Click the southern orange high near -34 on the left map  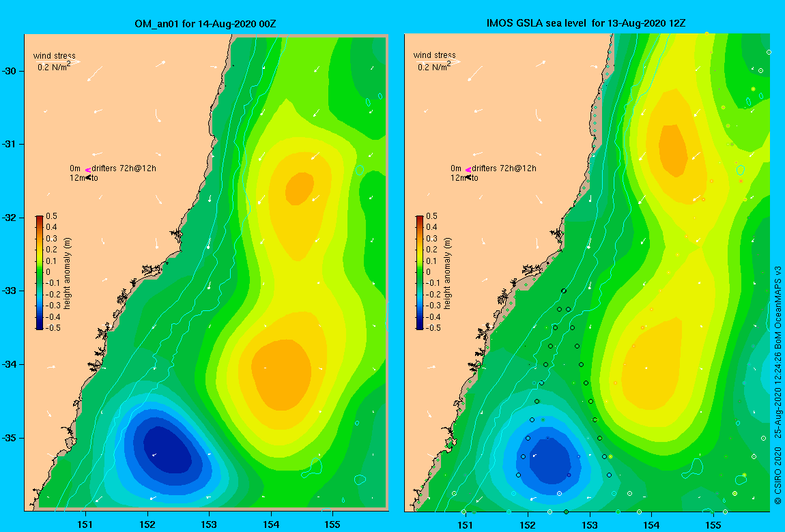(281, 374)
